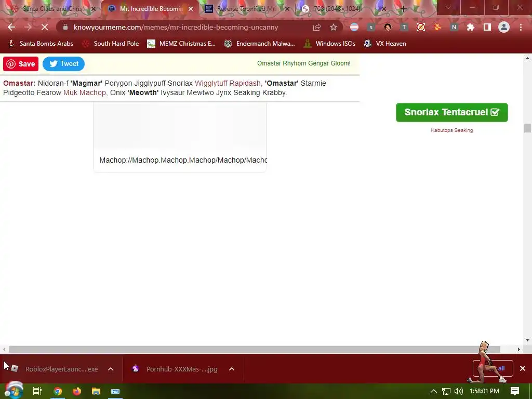Open the tab search chevron
This screenshot has height=399, width=532.
click(448, 7)
